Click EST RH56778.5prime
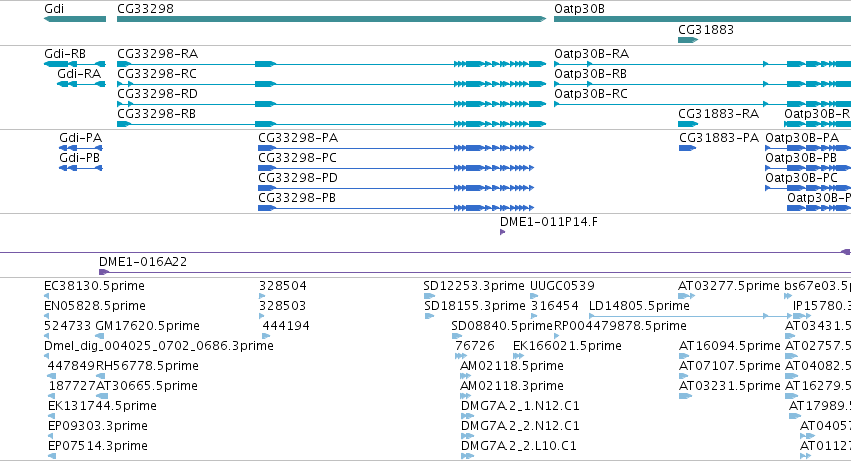This screenshot has width=851, height=461. tap(147, 367)
